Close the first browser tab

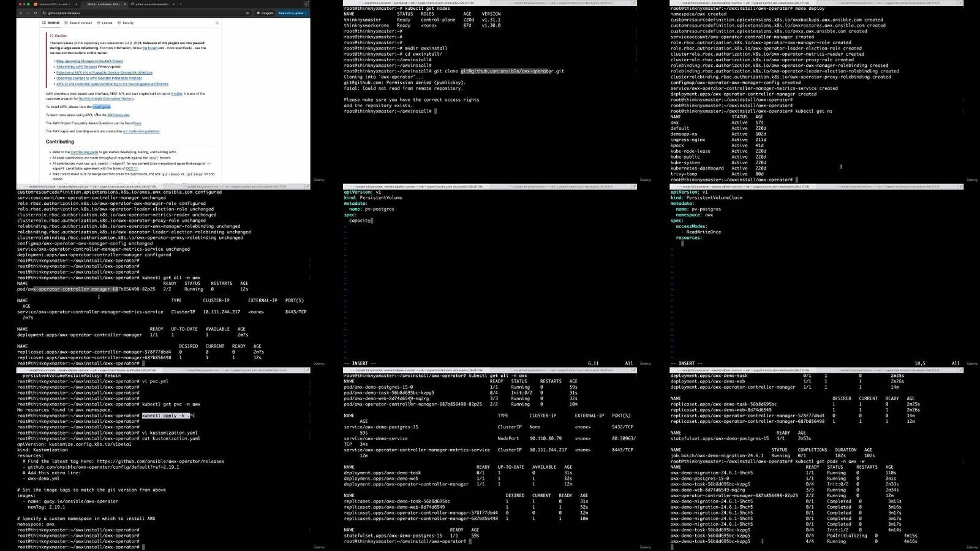(77, 4)
